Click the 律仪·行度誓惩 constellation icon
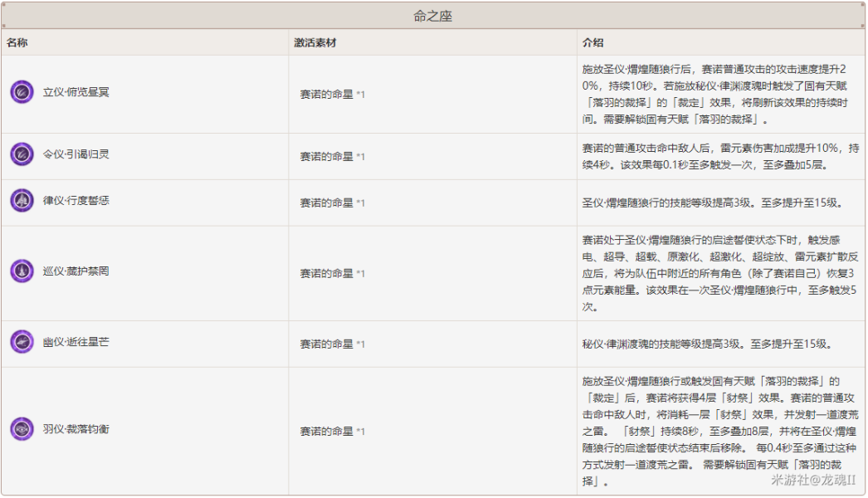The image size is (868, 498). [x=22, y=201]
